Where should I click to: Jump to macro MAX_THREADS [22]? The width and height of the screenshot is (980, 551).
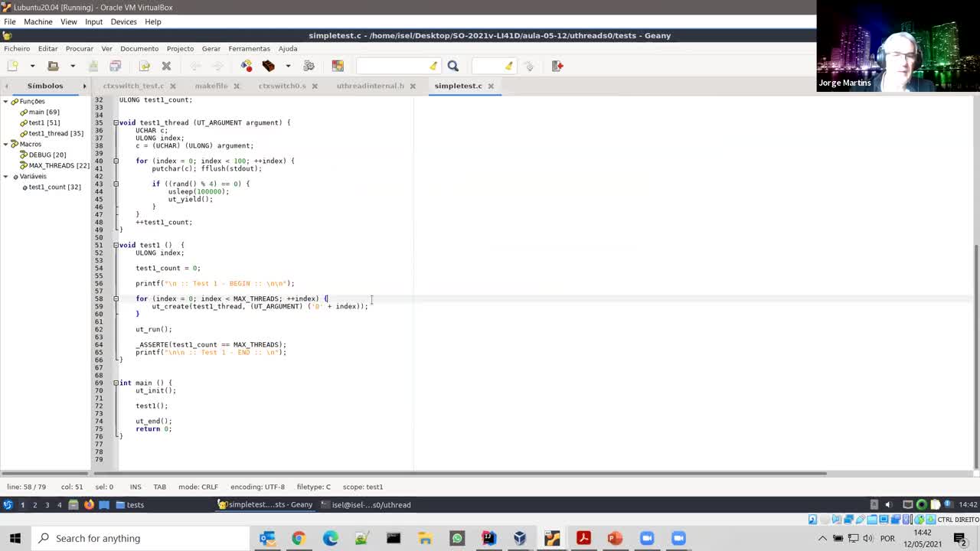point(59,165)
